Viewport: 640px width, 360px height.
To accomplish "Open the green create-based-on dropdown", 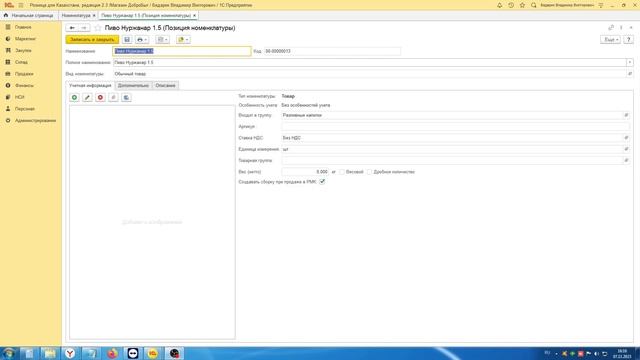I will click(183, 40).
